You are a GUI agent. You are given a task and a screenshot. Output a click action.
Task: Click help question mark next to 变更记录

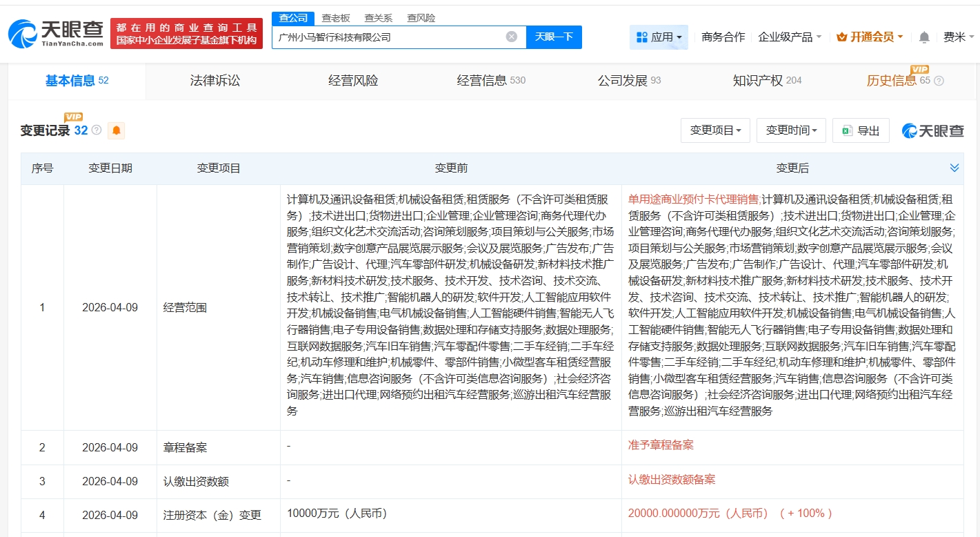[97, 130]
